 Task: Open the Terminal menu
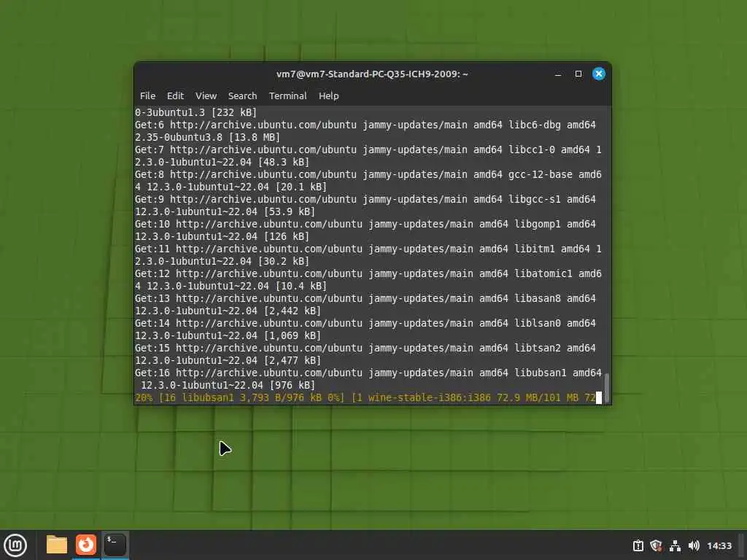(287, 96)
